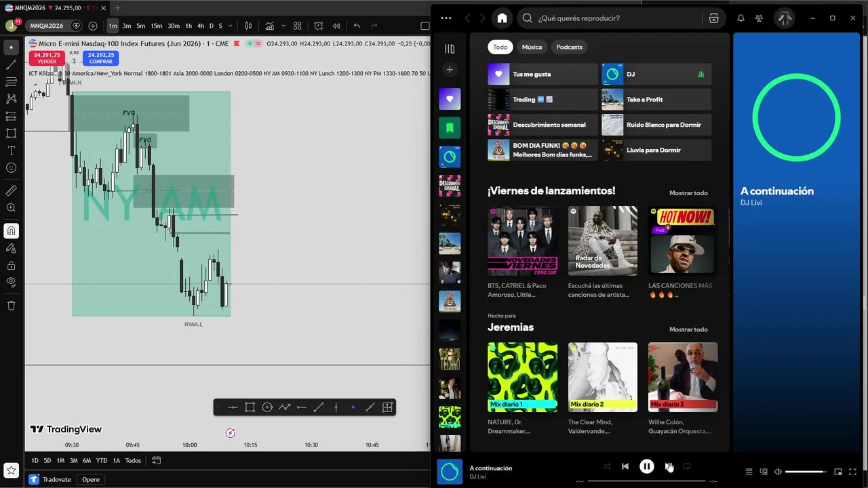Viewport: 868px width, 488px height.
Task: Select the Música filter chip in Spotify
Action: tap(532, 47)
